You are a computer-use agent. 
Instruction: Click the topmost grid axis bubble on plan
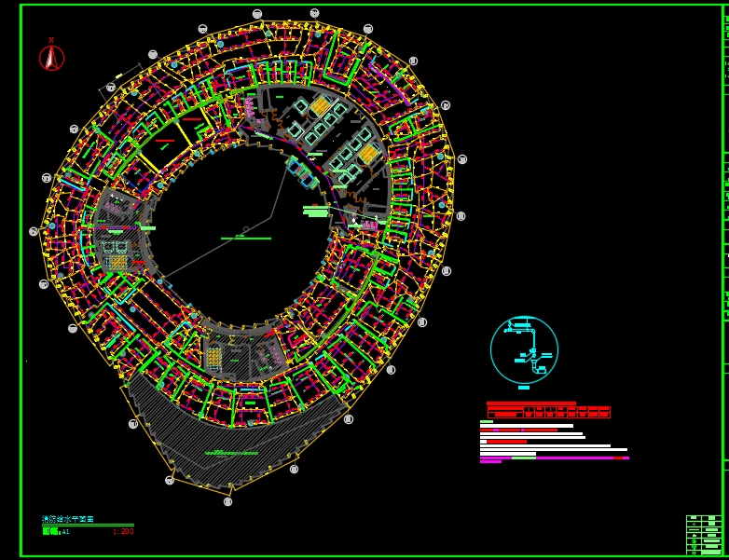click(257, 14)
